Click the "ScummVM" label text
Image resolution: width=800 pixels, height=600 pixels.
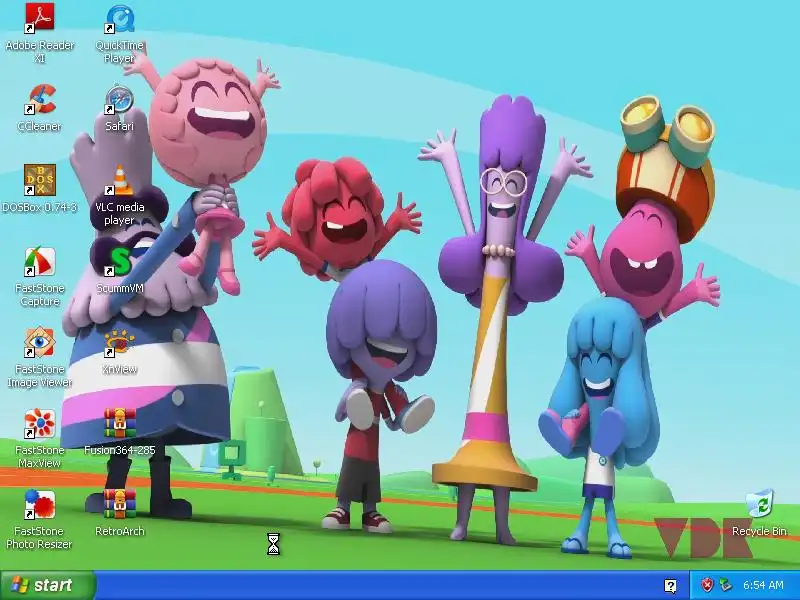coord(119,288)
